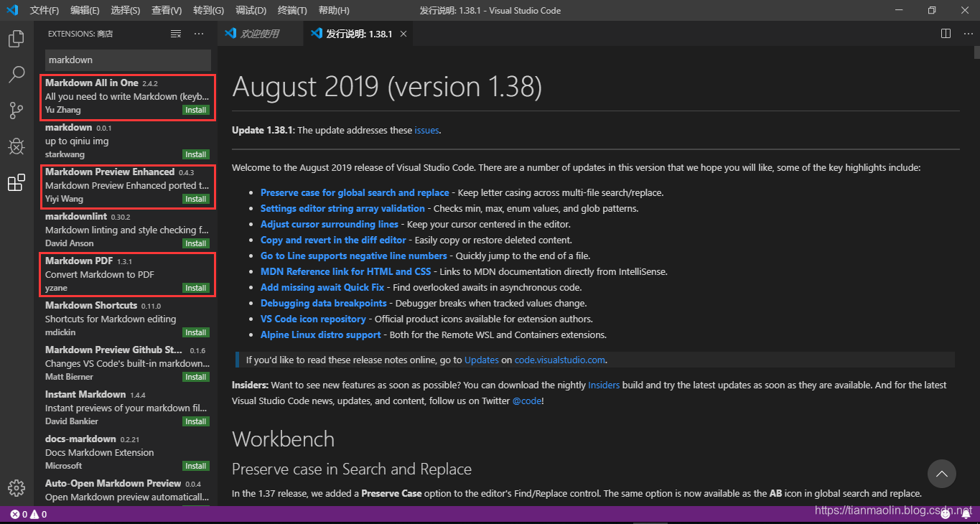Click the clear extensions list icon
Image resolution: width=980 pixels, height=524 pixels.
click(x=176, y=34)
